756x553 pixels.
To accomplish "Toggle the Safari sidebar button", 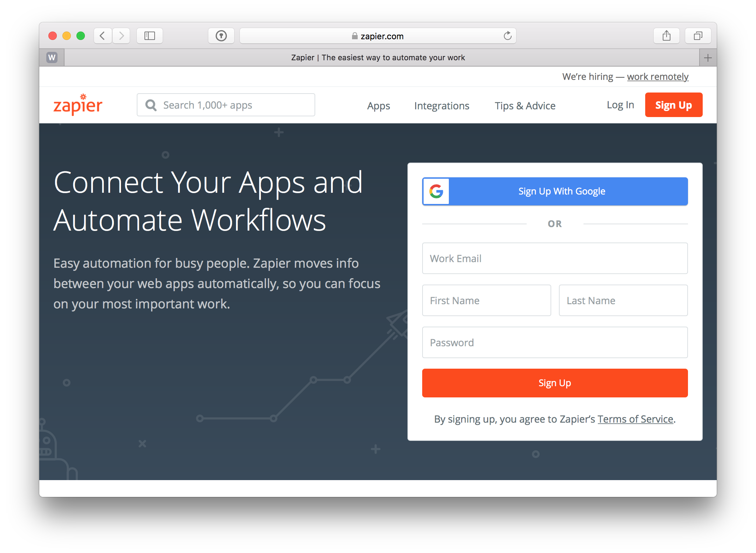I will [x=150, y=36].
